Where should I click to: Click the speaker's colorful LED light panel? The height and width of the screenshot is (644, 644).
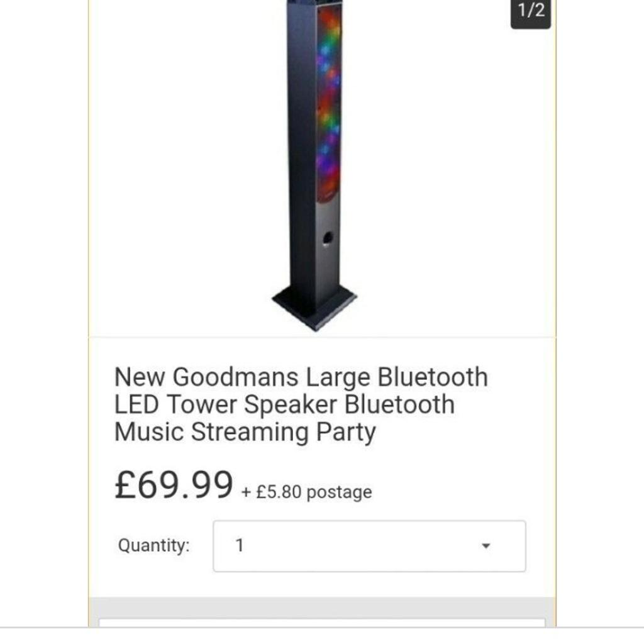click(x=328, y=103)
